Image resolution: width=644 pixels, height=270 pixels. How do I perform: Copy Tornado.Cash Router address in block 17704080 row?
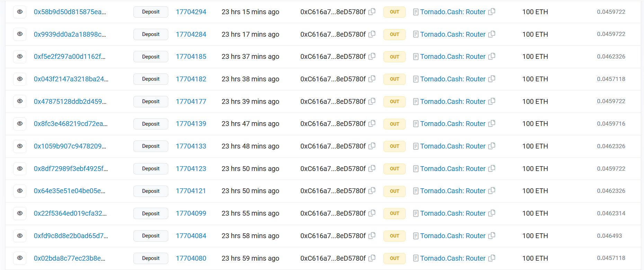coord(492,258)
